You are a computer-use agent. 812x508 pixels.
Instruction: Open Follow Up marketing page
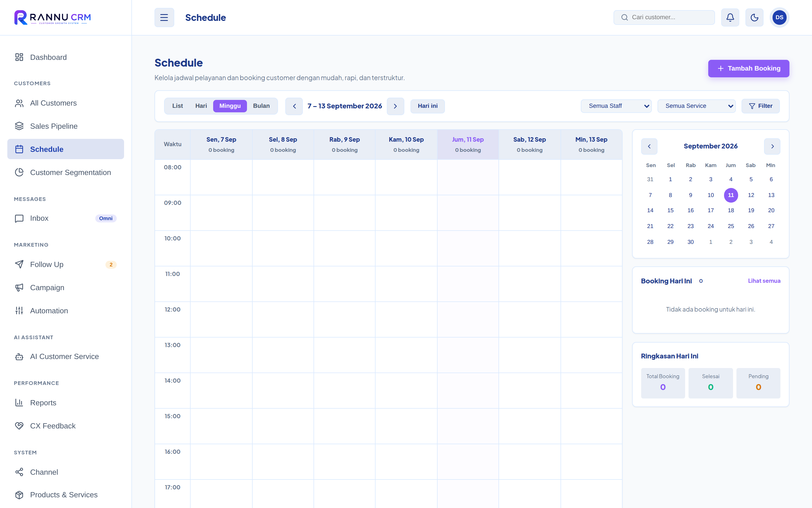(66, 264)
